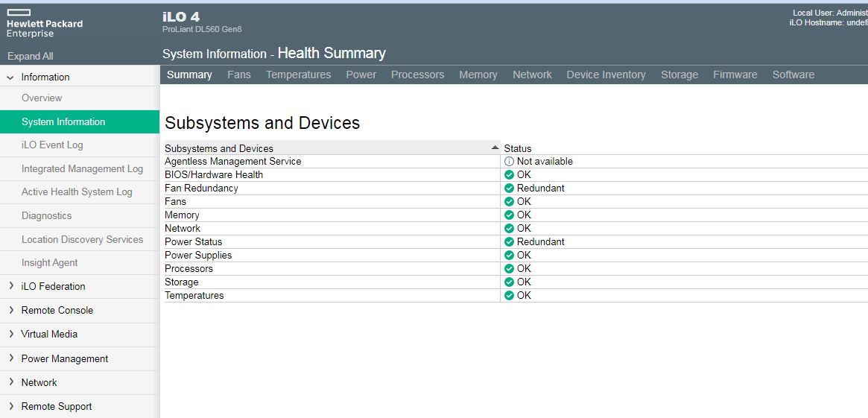Switch to the Summary tab
868x418 pixels.
tap(189, 75)
